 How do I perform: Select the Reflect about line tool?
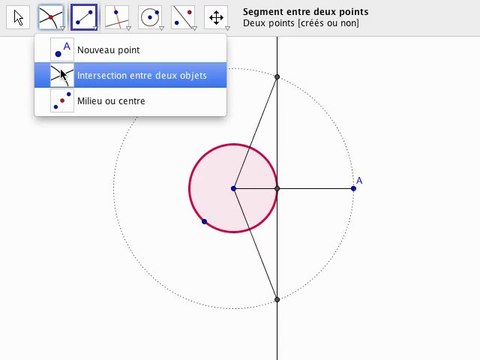(183, 17)
